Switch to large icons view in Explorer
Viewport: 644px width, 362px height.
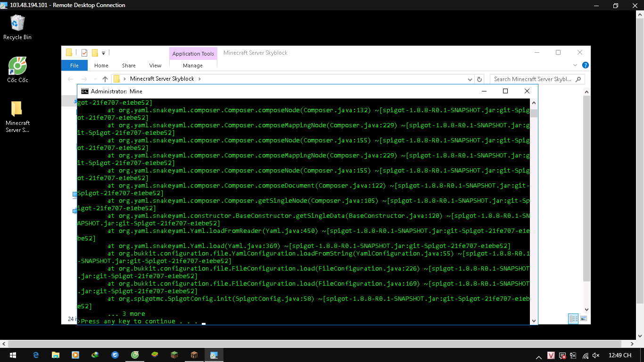click(584, 319)
